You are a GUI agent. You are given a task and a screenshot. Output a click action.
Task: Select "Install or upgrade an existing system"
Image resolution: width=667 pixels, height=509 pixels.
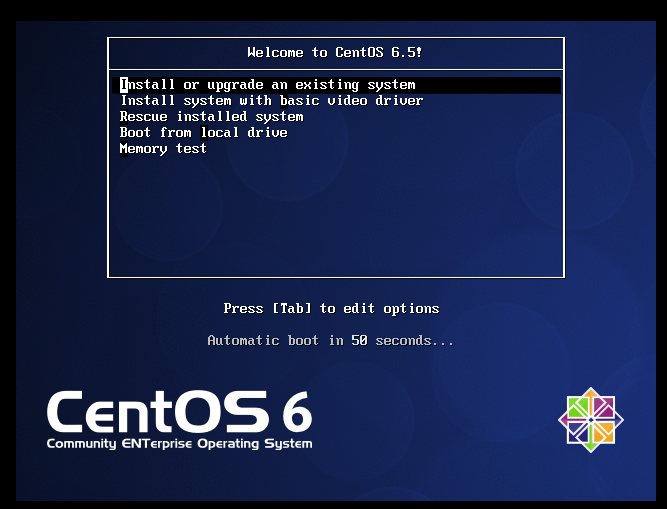coord(336,85)
